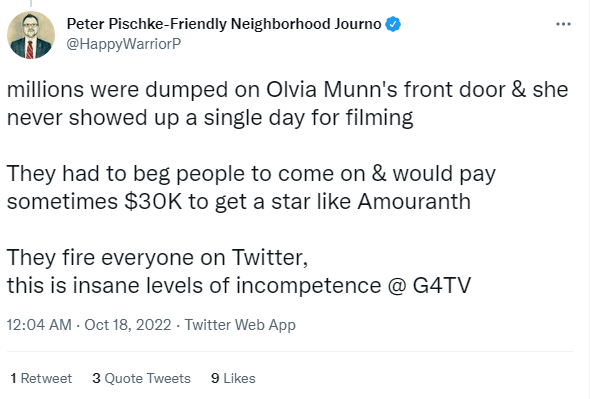Click the number 3 before Quote Tweets

(96, 378)
